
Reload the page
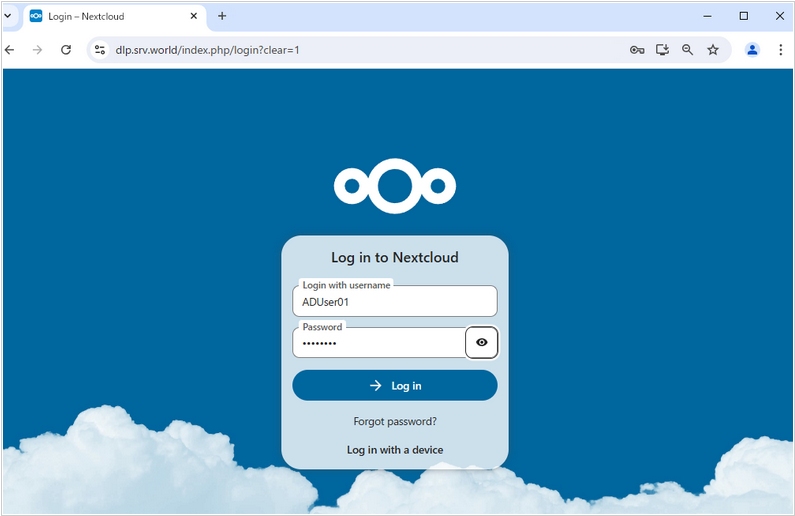pos(66,50)
